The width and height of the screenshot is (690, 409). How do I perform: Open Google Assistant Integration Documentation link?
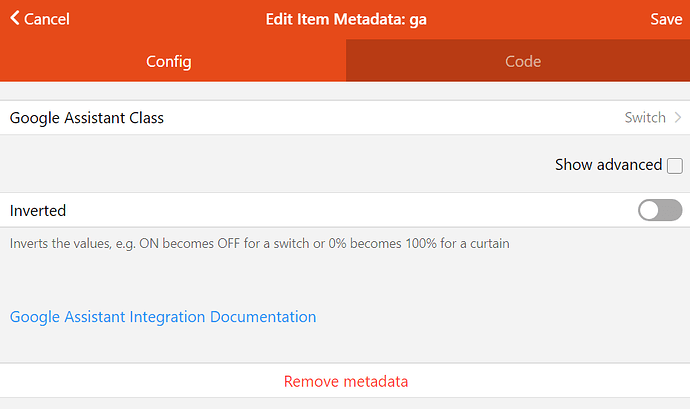coord(163,317)
